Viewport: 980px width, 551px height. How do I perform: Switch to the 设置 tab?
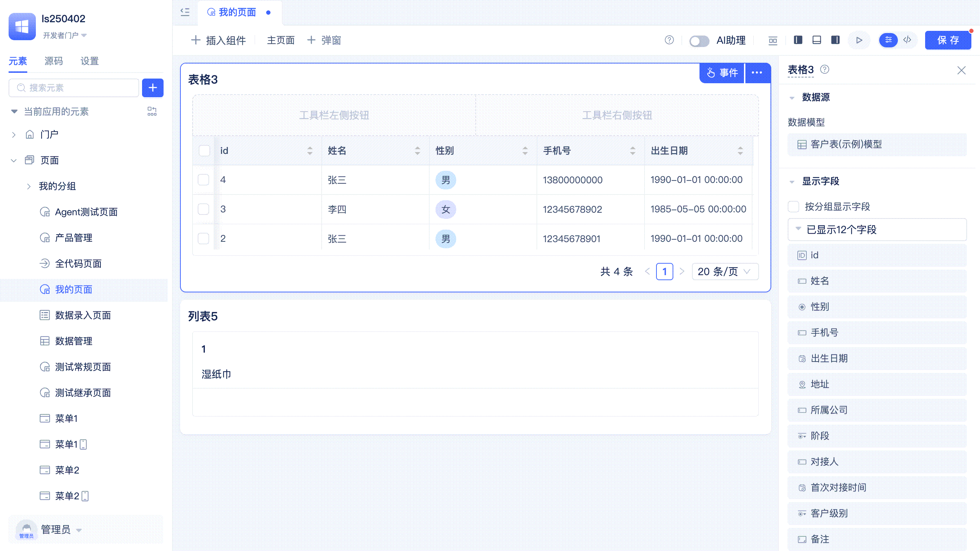point(90,61)
